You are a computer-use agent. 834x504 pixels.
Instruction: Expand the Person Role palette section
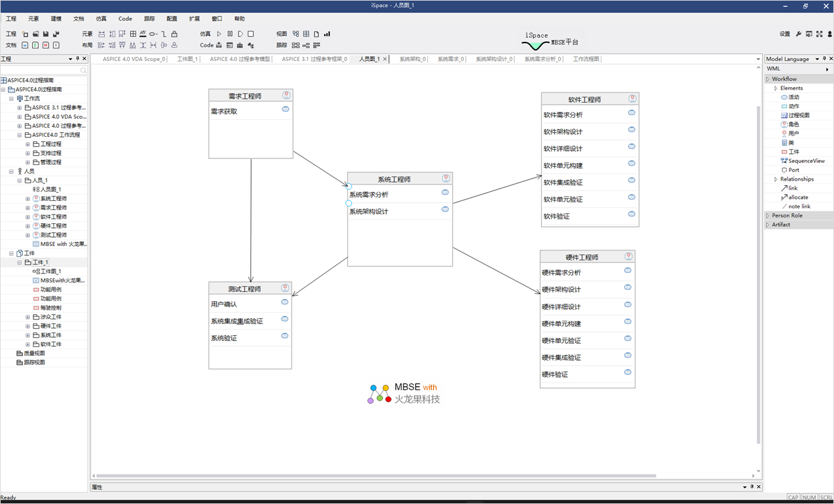[768, 215]
